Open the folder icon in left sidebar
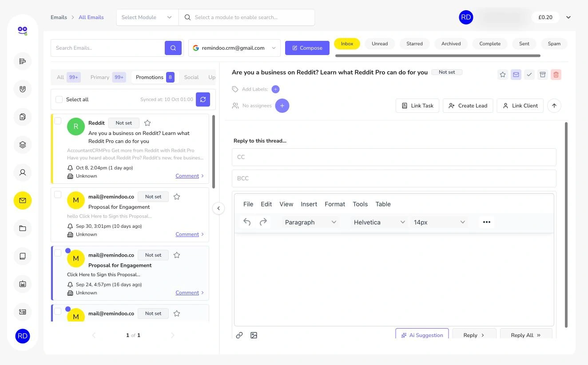The height and width of the screenshot is (365, 588). coord(23,229)
